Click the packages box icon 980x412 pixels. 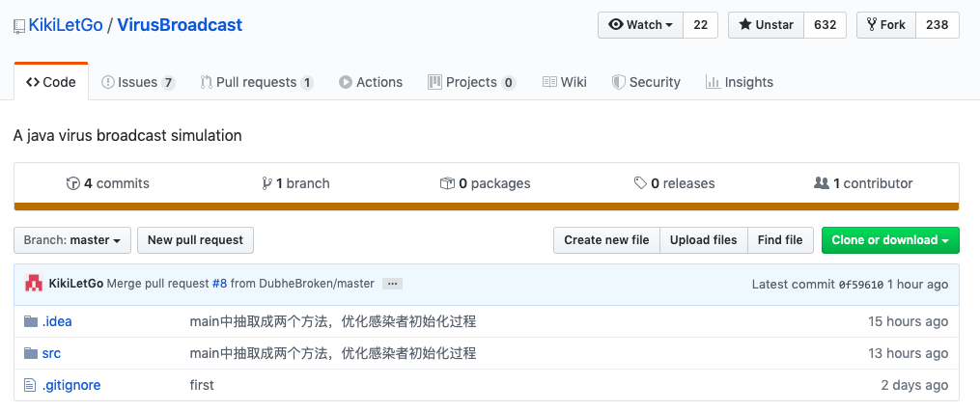(447, 183)
